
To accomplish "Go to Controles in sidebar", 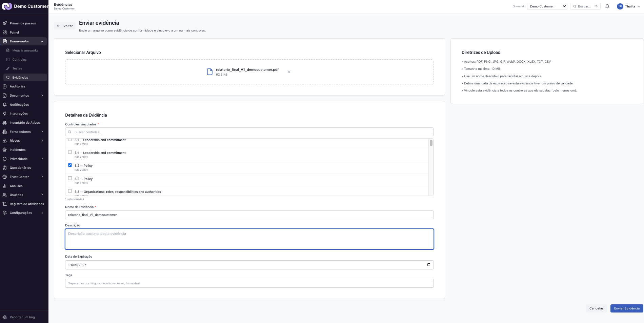I will tap(25, 60).
